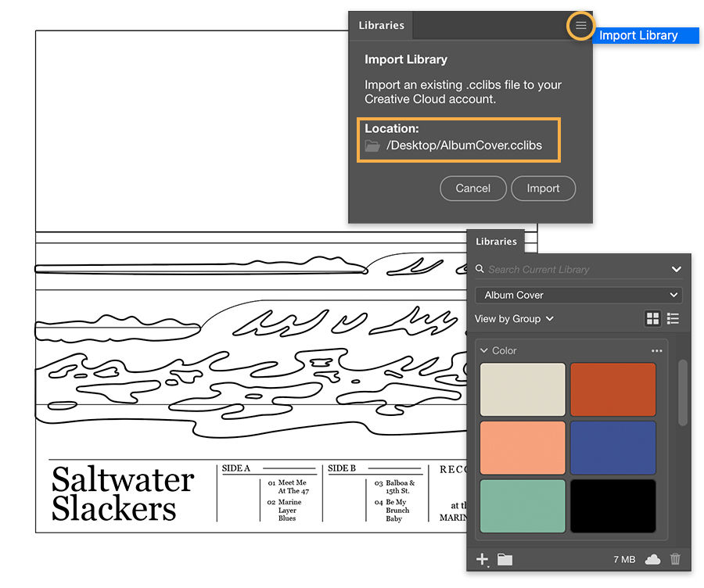Open the Libraries panel hamburger menu
This screenshot has height=588, width=704.
click(x=580, y=25)
